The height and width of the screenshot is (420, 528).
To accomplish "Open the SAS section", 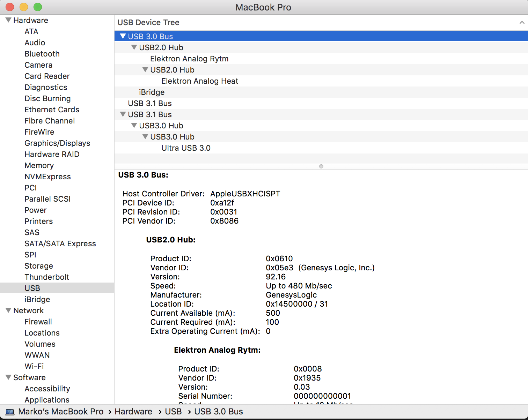I will coord(32,232).
